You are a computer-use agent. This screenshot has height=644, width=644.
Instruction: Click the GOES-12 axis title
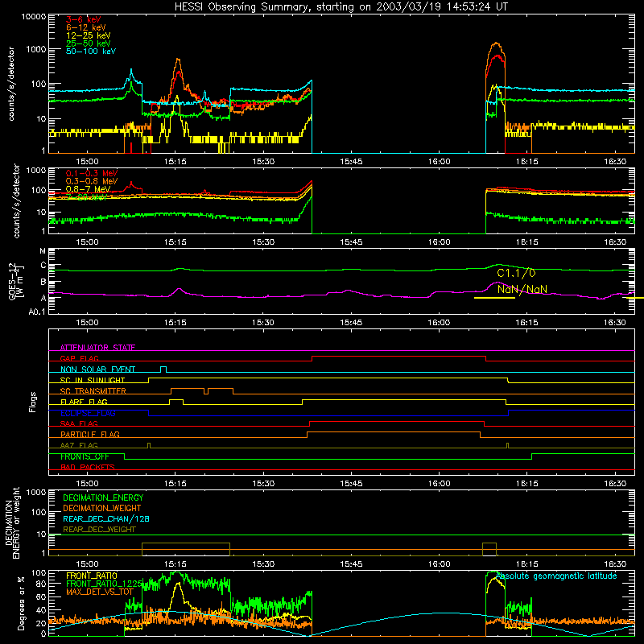(x=15, y=282)
